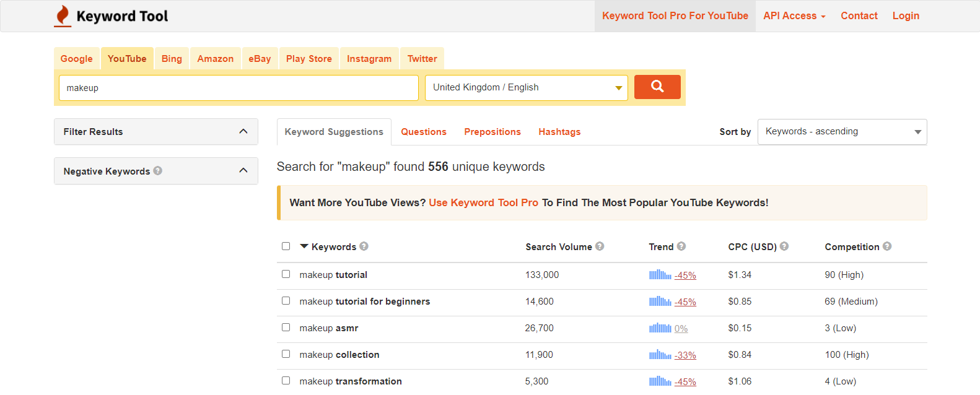Check the makeup asmr row checkbox

286,327
